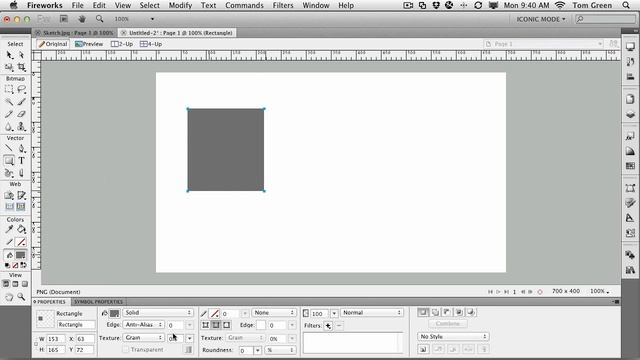Select the Pointer tool
Viewport: 640px width, 360px height.
pos(9,55)
